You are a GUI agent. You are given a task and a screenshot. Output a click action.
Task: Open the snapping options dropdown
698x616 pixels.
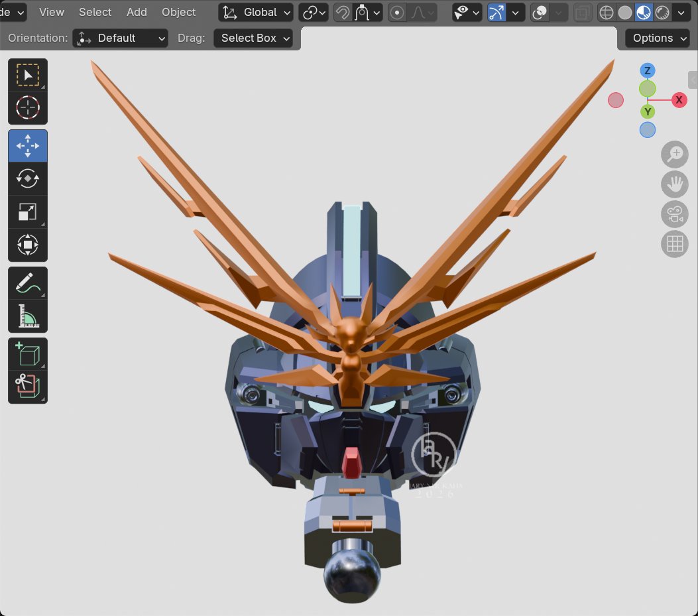point(368,13)
